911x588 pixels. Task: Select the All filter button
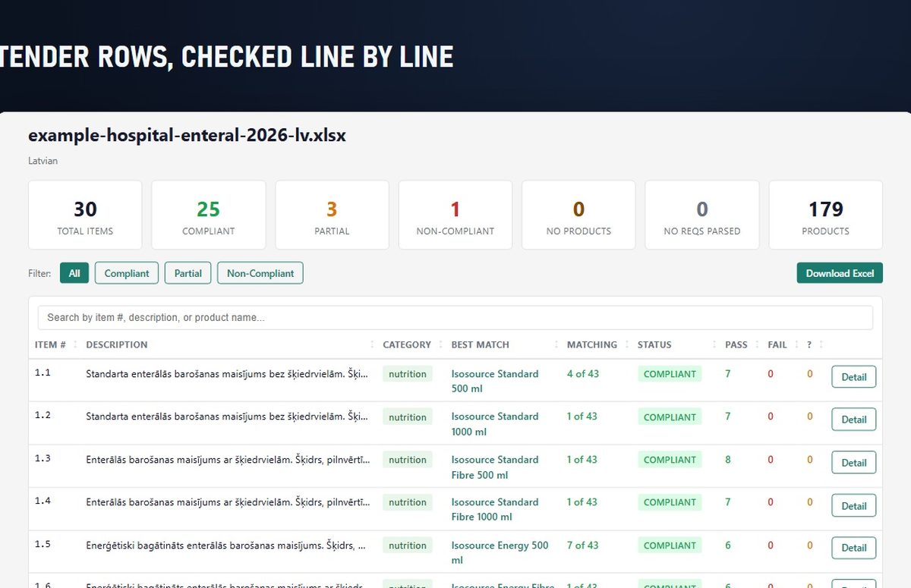74,273
